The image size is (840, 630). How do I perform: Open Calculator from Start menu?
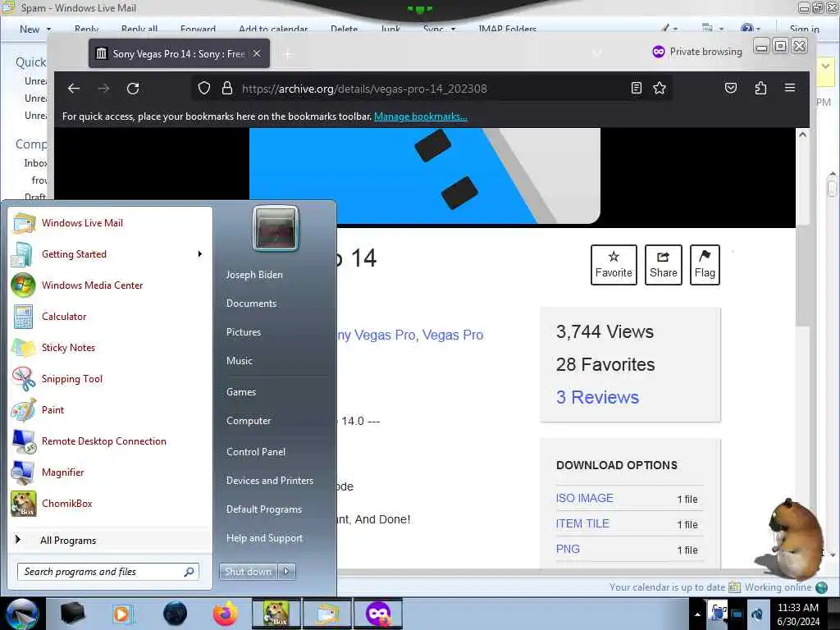pos(111,316)
